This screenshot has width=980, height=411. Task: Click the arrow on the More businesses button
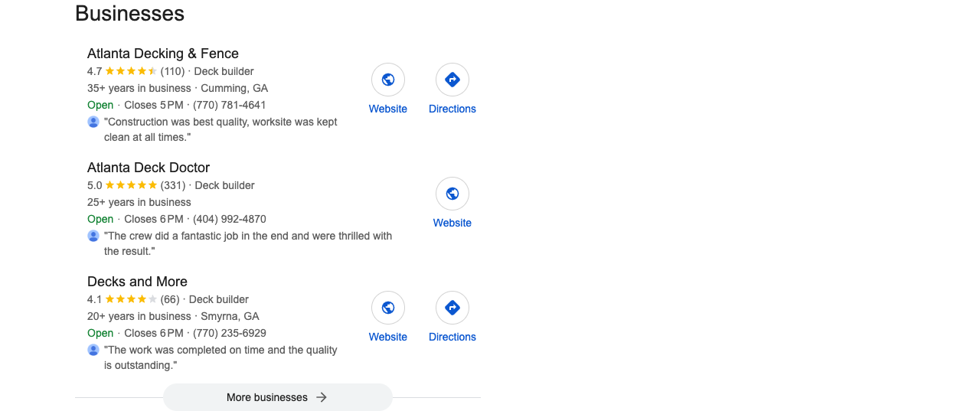(322, 397)
